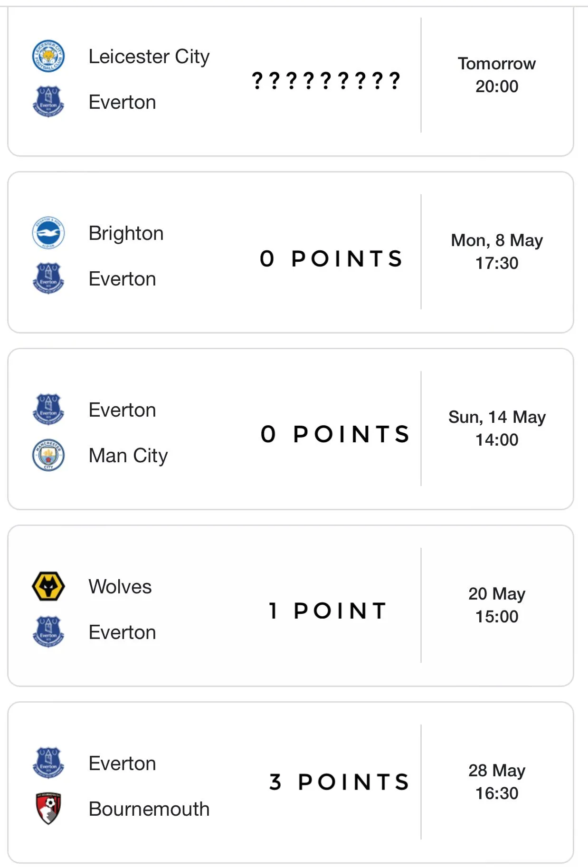The height and width of the screenshot is (868, 588).
Task: Open the Bournemouth team name
Action: pos(149,809)
